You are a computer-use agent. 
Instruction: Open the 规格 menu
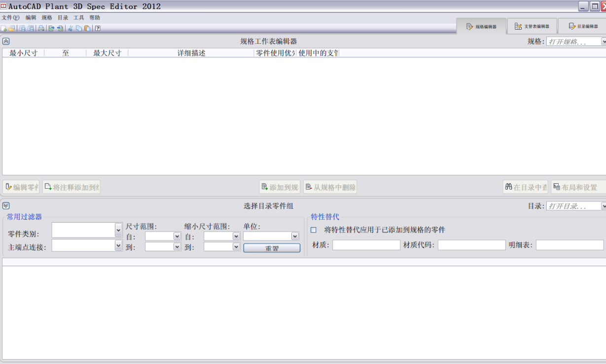47,18
